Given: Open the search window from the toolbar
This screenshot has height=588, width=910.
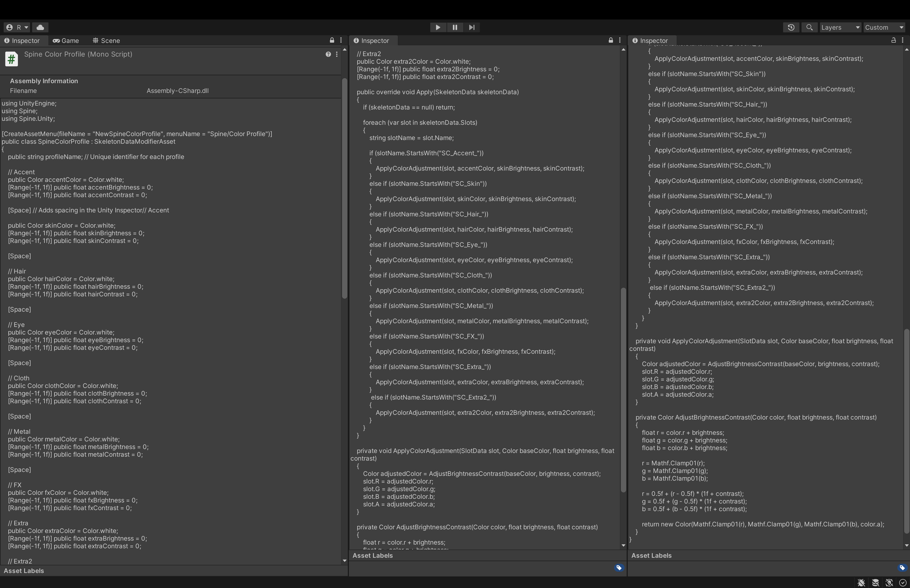Looking at the screenshot, I should [x=809, y=27].
